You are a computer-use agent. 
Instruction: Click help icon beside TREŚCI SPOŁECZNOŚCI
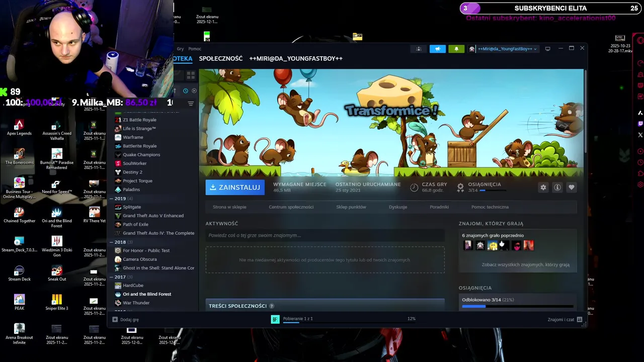[x=272, y=306]
